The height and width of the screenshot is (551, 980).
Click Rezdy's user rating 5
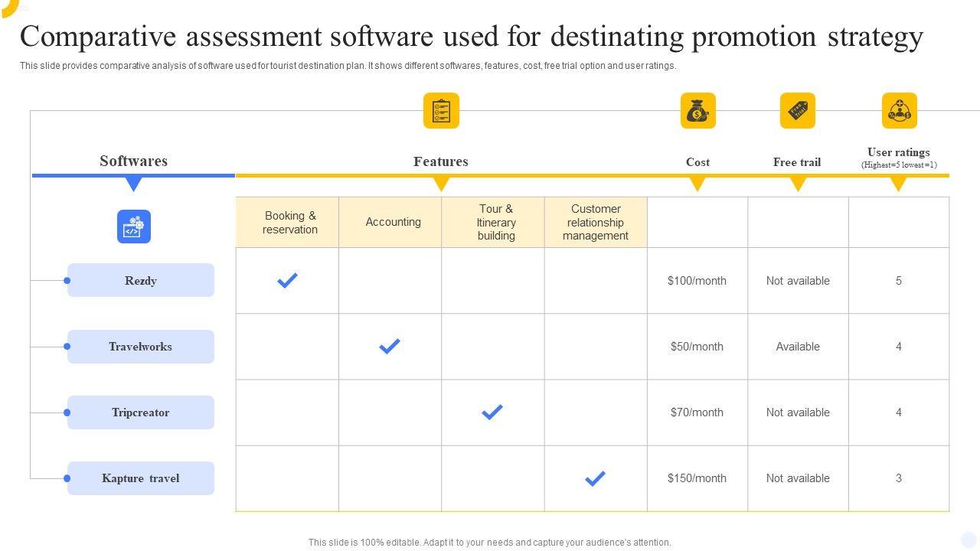coord(899,281)
